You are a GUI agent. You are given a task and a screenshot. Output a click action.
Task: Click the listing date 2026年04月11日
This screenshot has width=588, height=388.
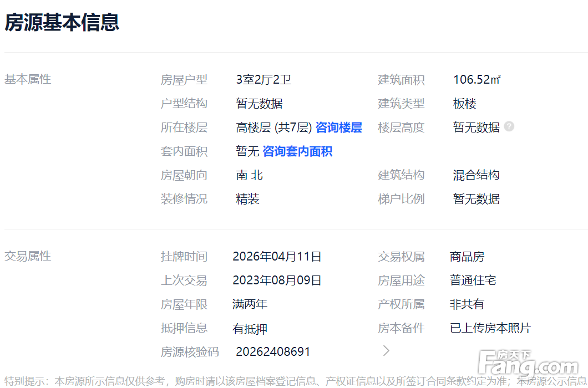[x=277, y=257]
